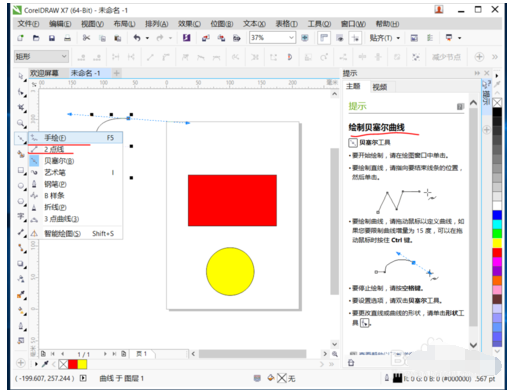Viewport: 509px width, 390px height.
Task: Toggle the Show Rulers button
Action: click(324, 38)
